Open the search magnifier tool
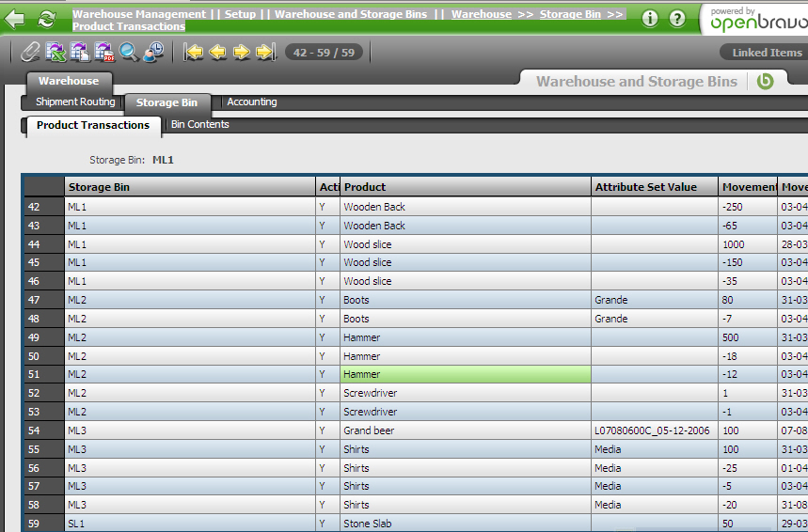808x532 pixels. 129,53
